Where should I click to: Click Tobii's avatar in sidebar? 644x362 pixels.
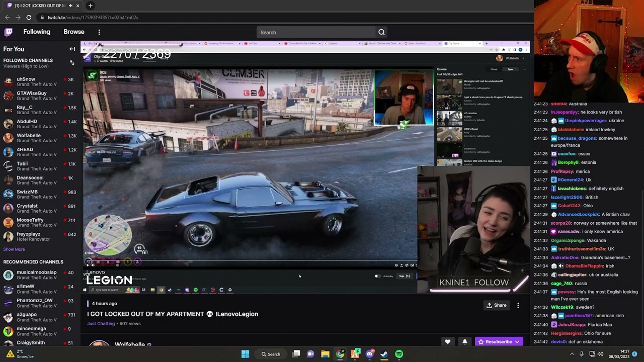pos(8,166)
